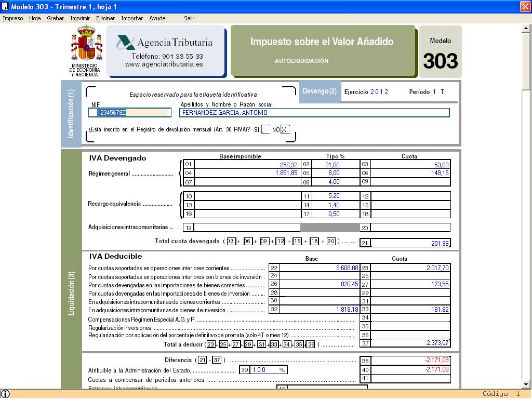Image resolution: width=532 pixels, height=399 pixels.
Task: Select tipo field 05 showing 8,00
Action: [336, 173]
